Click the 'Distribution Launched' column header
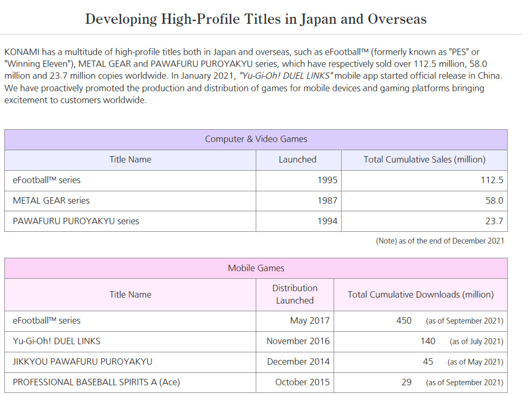The image size is (532, 408). tap(295, 295)
